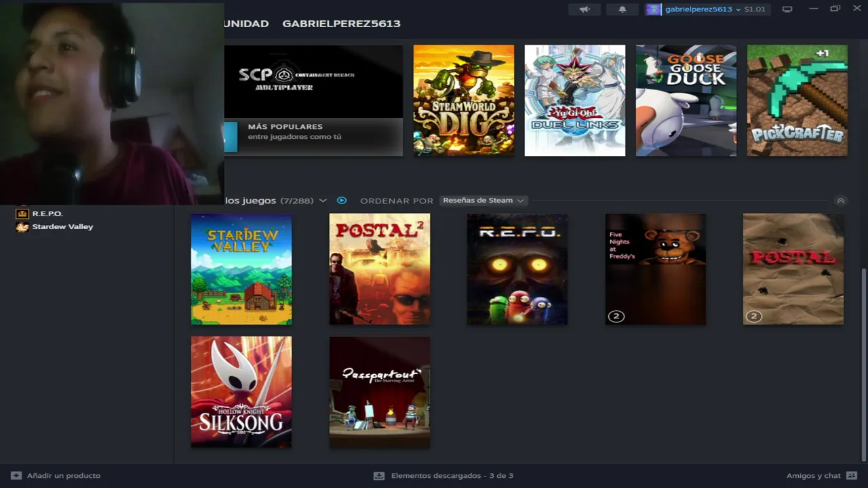Open R.E.P.O. game tile
The image size is (868, 488).
(517, 269)
